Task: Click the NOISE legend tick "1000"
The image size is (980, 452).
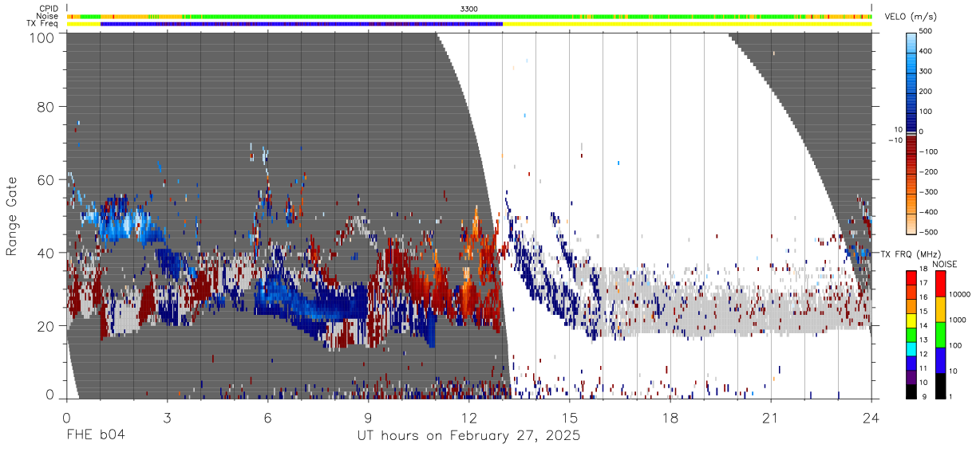Action: (x=956, y=320)
